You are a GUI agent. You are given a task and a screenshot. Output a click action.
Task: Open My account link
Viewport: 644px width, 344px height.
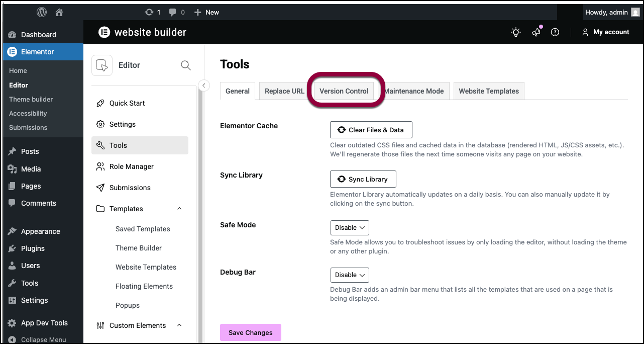coord(605,32)
